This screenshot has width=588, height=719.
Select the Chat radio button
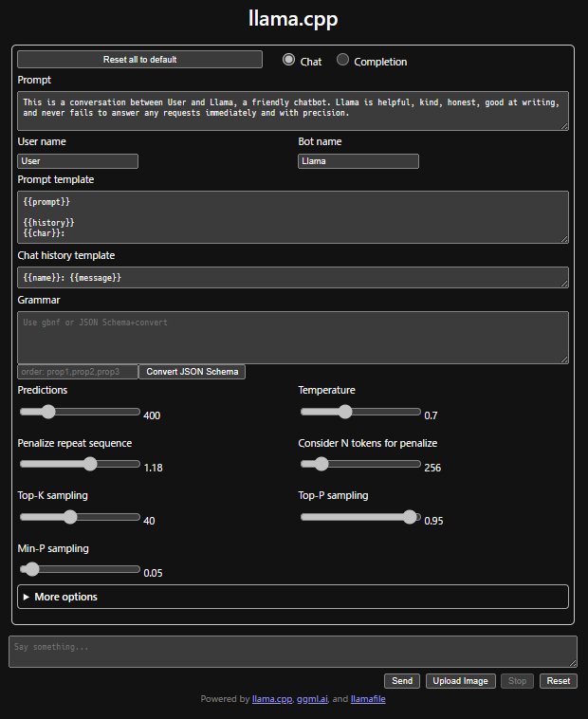pyautogui.click(x=288, y=60)
